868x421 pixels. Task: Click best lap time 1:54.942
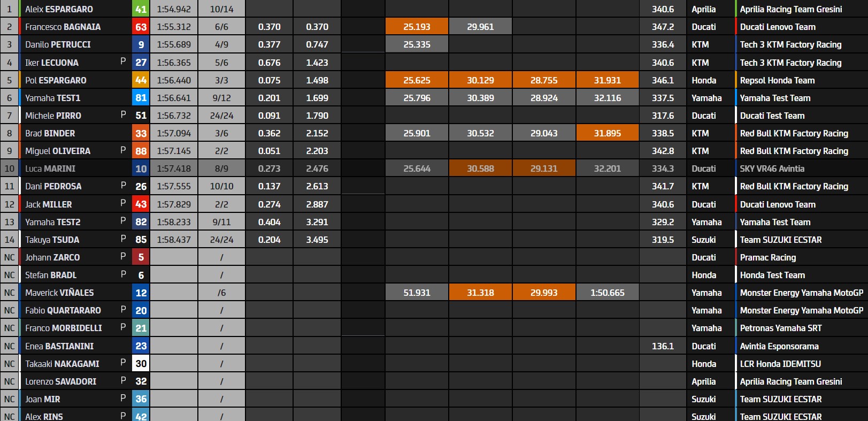[174, 9]
